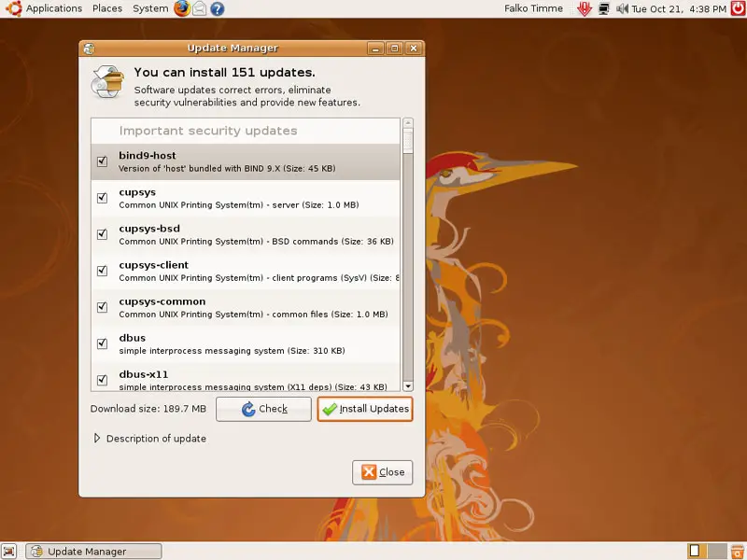Viewport: 747px width, 560px height.
Task: Select the dbus-x11 package name
Action: point(144,374)
